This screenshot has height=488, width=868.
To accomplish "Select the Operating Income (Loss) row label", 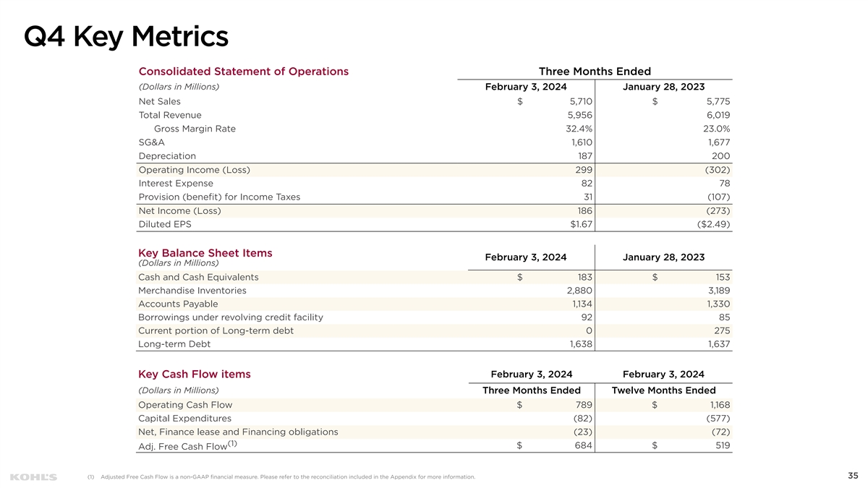I will [x=194, y=170].
